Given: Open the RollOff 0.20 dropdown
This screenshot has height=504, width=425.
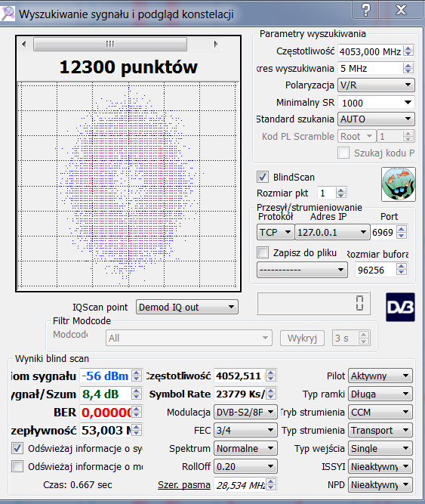Looking at the screenshot, I should click(245, 466).
